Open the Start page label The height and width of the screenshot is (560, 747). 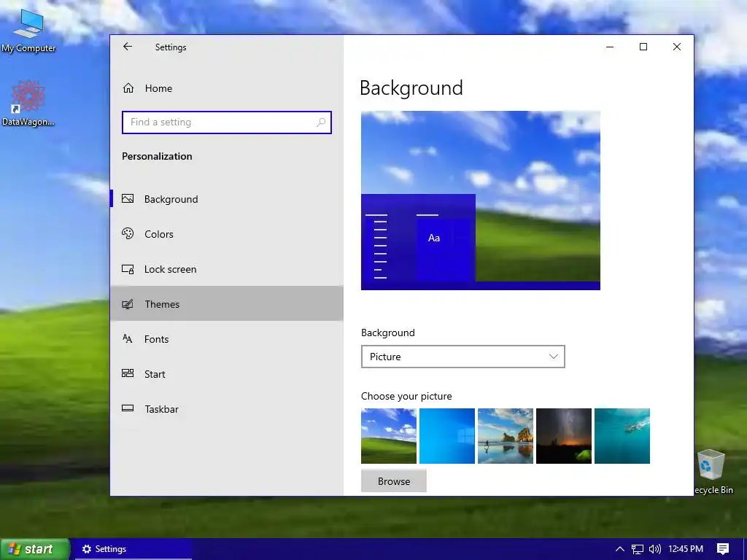click(x=155, y=374)
